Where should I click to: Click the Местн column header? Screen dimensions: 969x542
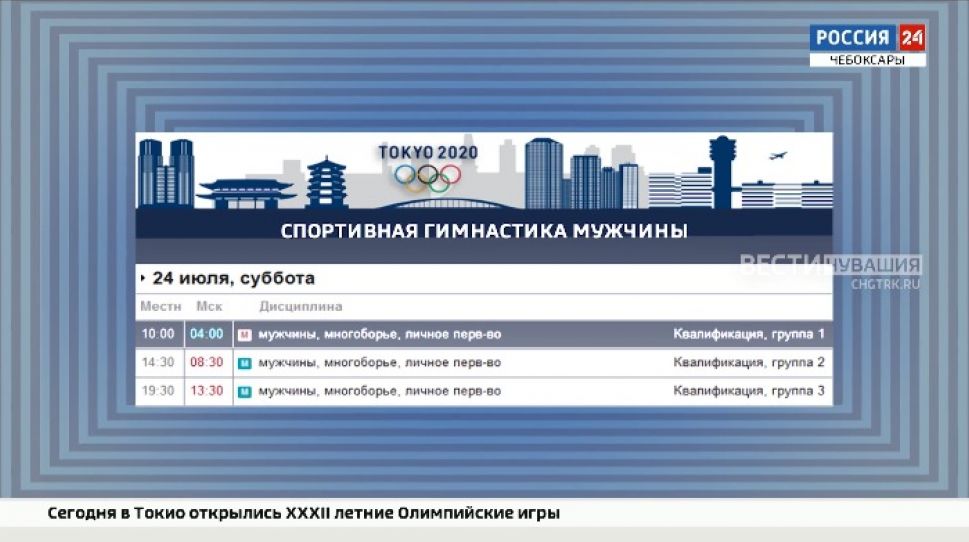click(x=161, y=307)
